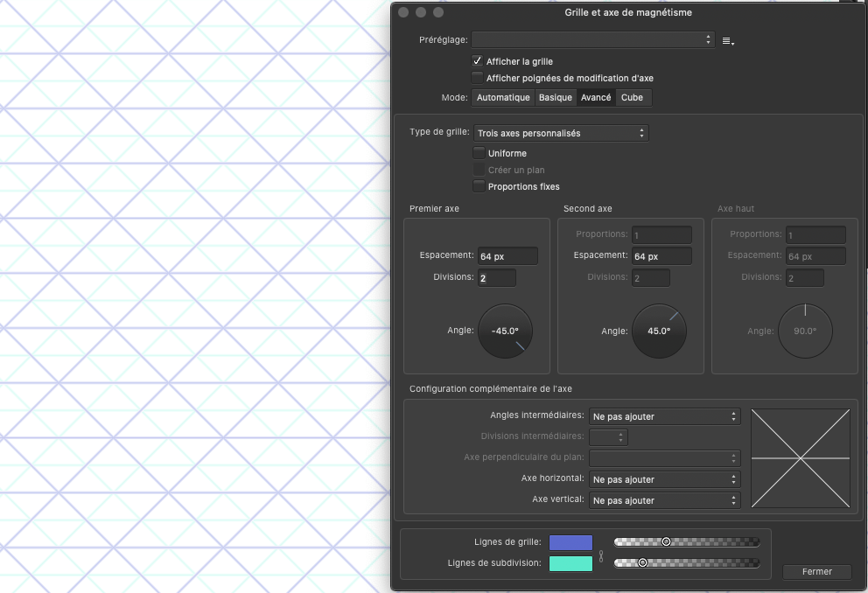Open the preset management icon menu
Screen dimensions: 868x593
(727, 39)
